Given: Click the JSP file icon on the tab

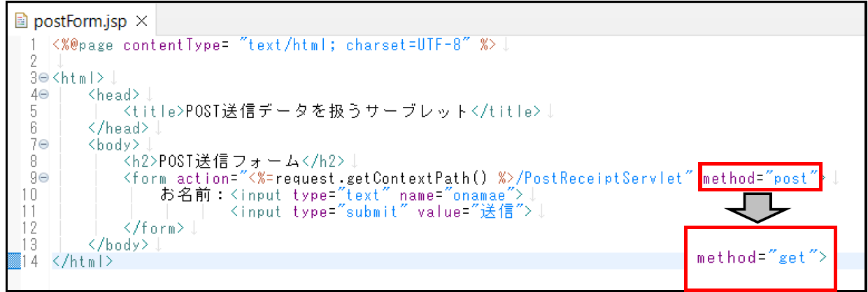Looking at the screenshot, I should point(21,21).
